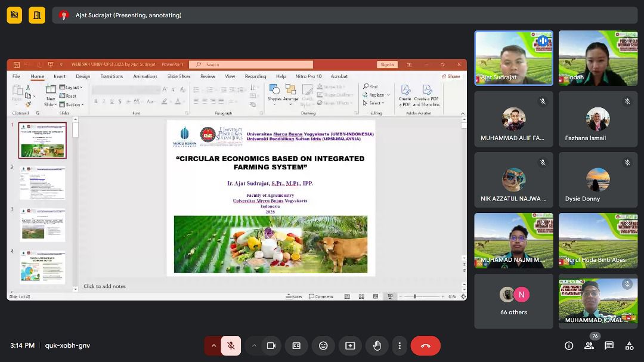
Task: Click the Sign in button
Action: (x=387, y=64)
